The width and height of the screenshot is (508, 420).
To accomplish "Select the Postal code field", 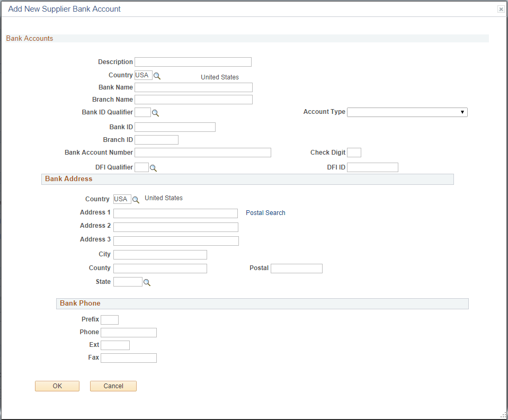I will [296, 268].
